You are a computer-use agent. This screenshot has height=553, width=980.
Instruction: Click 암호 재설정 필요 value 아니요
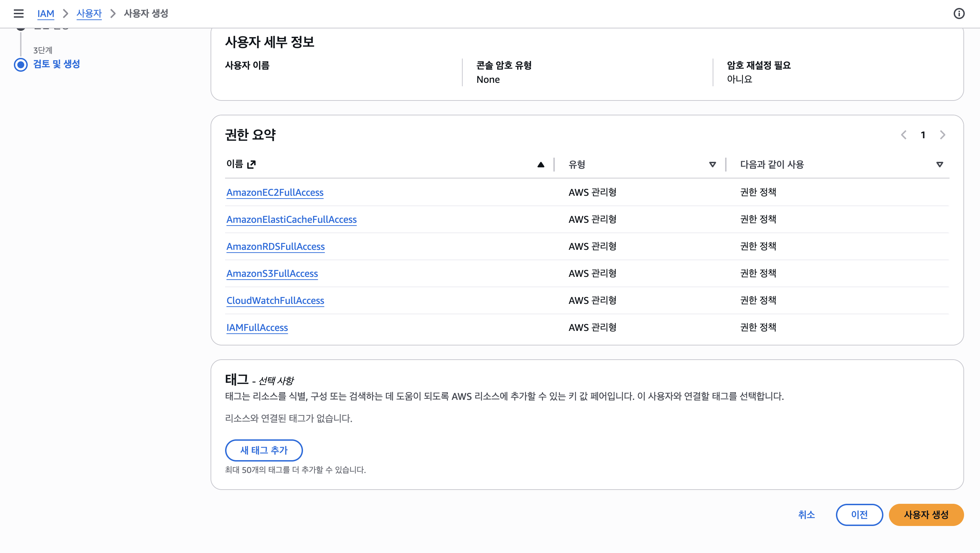pos(740,79)
